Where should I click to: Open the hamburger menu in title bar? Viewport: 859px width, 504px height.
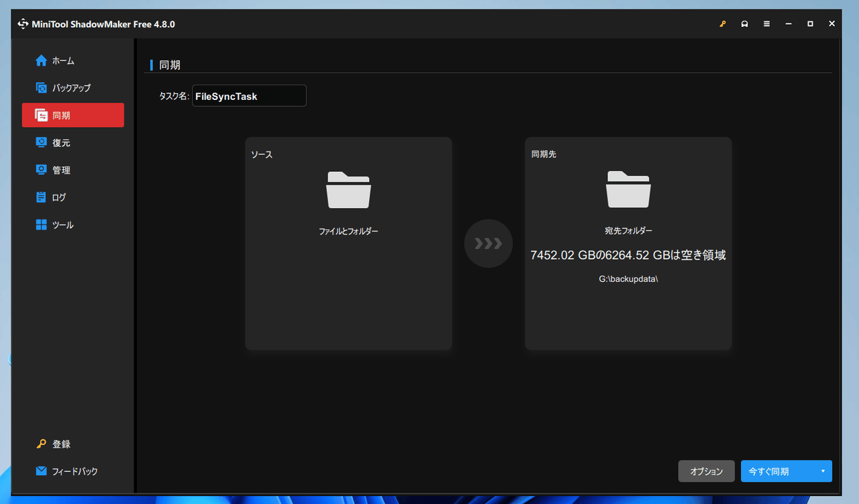(x=766, y=24)
